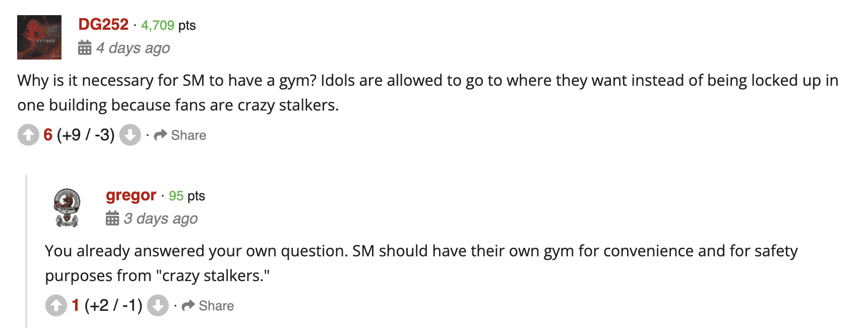Downvote DG252's comment
868x328 pixels.
130,135
